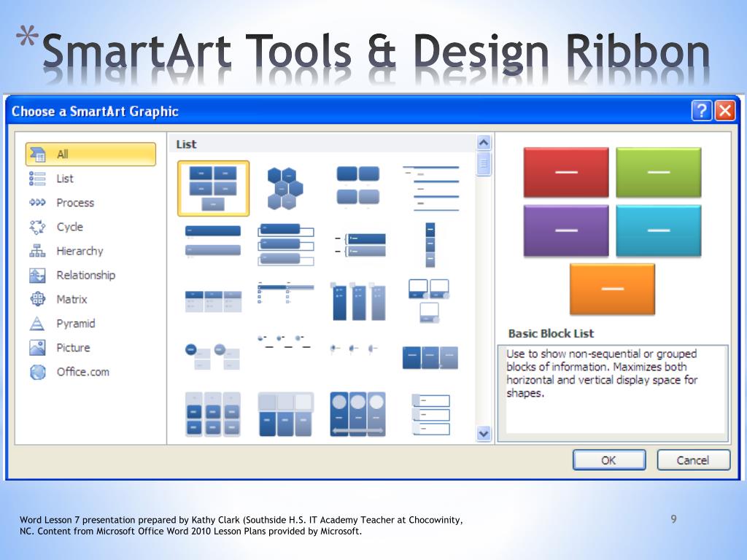Choose the three tall columns list thumbnail
The image size is (747, 560).
tap(358, 301)
